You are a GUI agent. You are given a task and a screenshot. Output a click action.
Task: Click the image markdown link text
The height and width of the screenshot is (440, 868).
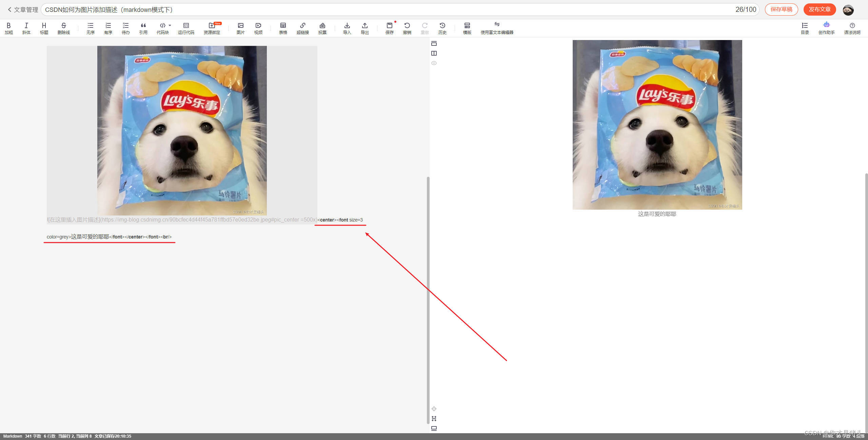[182, 220]
